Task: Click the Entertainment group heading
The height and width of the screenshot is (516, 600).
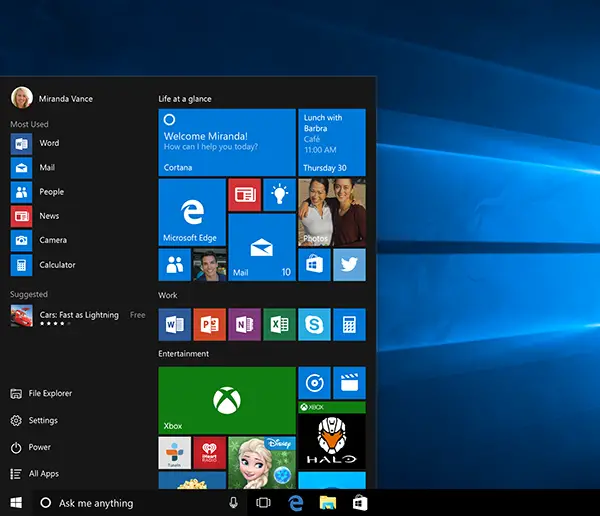Action: 184,354
